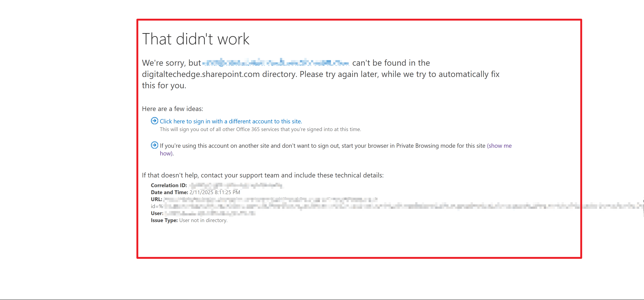Select the "That didn't work" heading

coord(196,39)
